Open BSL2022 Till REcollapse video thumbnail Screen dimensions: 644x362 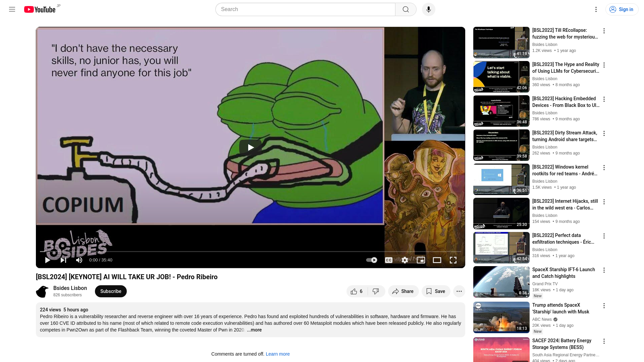[x=501, y=43]
